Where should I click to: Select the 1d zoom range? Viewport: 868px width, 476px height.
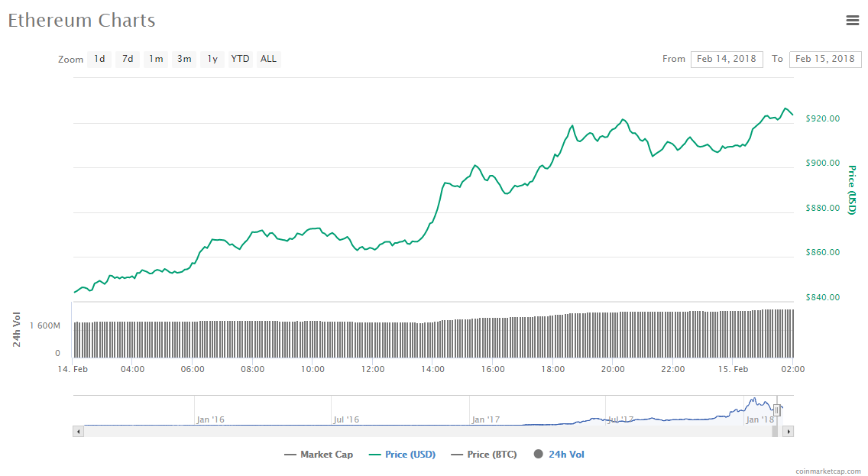coord(99,59)
